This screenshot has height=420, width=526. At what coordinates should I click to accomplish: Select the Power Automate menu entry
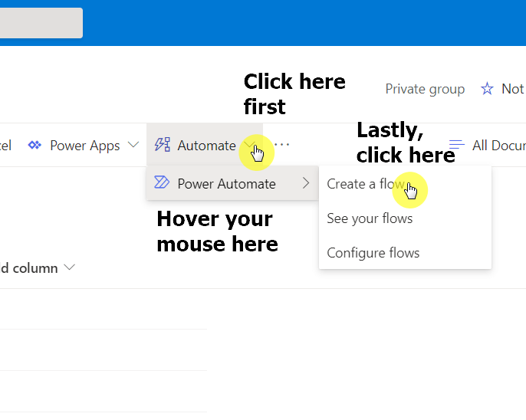232,183
